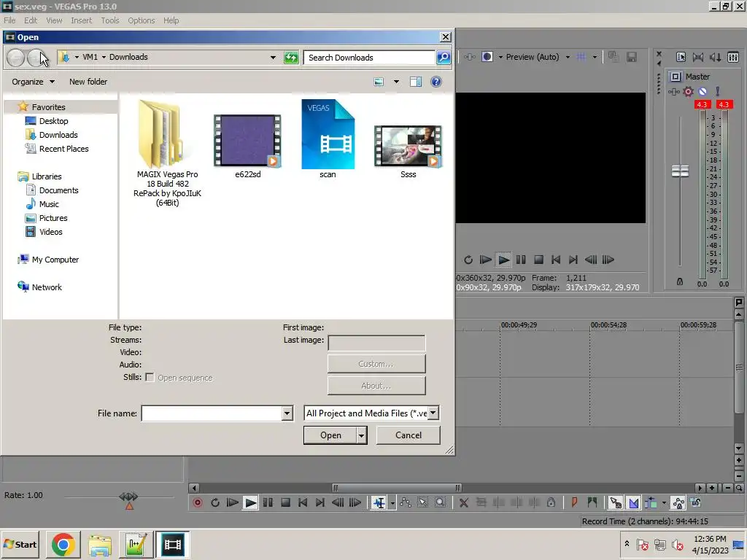Toggle Lock Envelopes to Events
The width and height of the screenshot is (747, 560).
(678, 503)
